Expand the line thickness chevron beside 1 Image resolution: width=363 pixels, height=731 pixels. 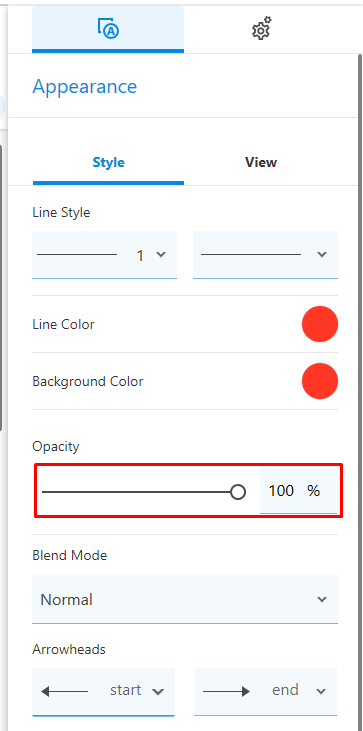pos(161,255)
